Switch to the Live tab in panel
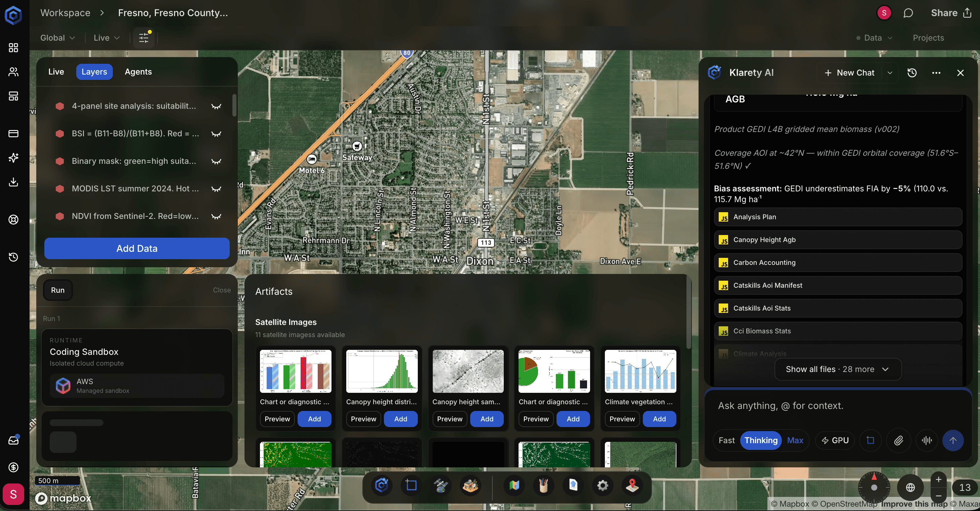 (56, 72)
